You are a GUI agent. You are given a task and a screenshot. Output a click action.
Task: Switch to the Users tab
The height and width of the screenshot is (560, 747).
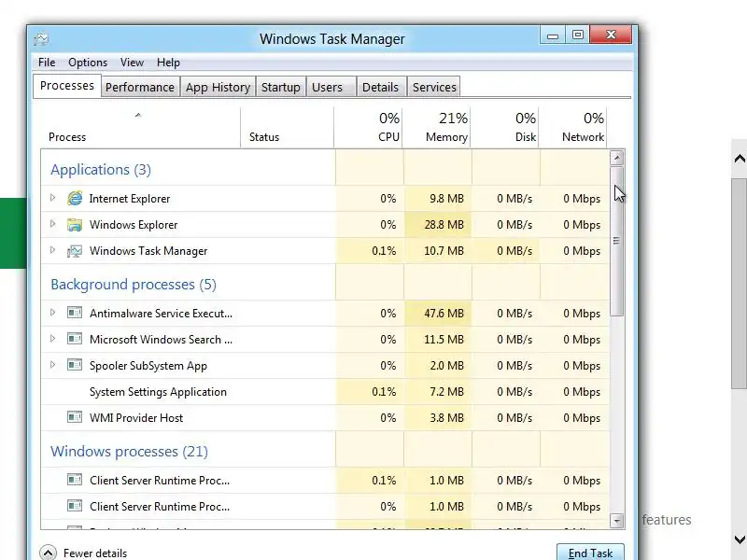331,87
